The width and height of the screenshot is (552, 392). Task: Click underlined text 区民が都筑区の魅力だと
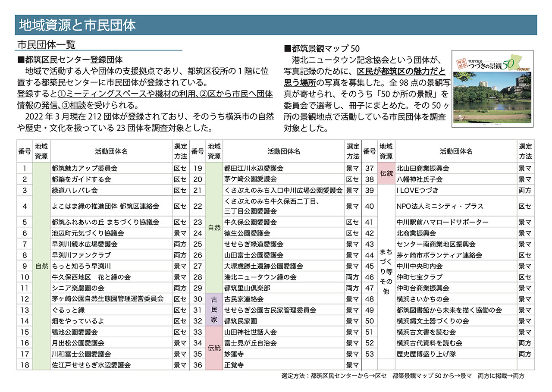(401, 71)
